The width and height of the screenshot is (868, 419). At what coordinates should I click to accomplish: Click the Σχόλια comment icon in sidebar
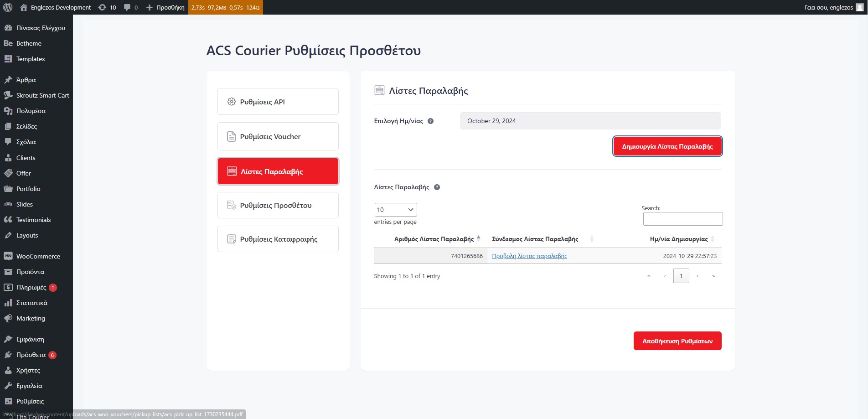click(x=8, y=142)
